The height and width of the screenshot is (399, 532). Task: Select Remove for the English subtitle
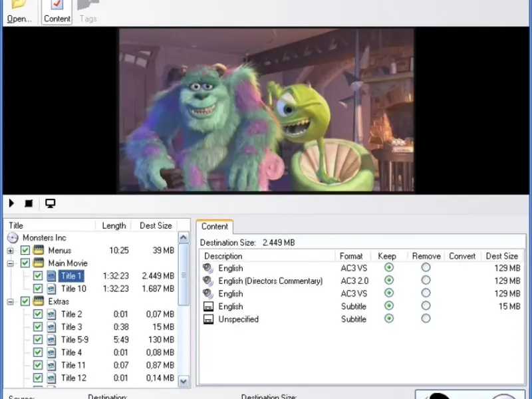tap(426, 306)
